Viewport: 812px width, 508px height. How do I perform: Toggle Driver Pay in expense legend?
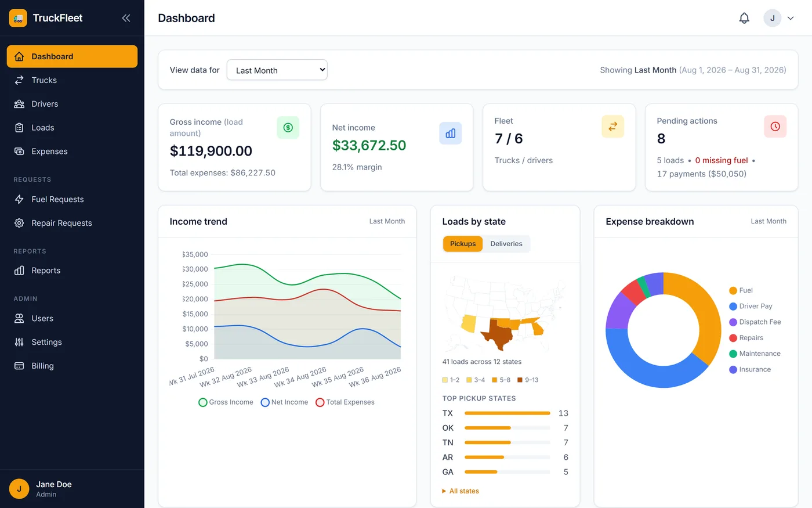tap(751, 306)
